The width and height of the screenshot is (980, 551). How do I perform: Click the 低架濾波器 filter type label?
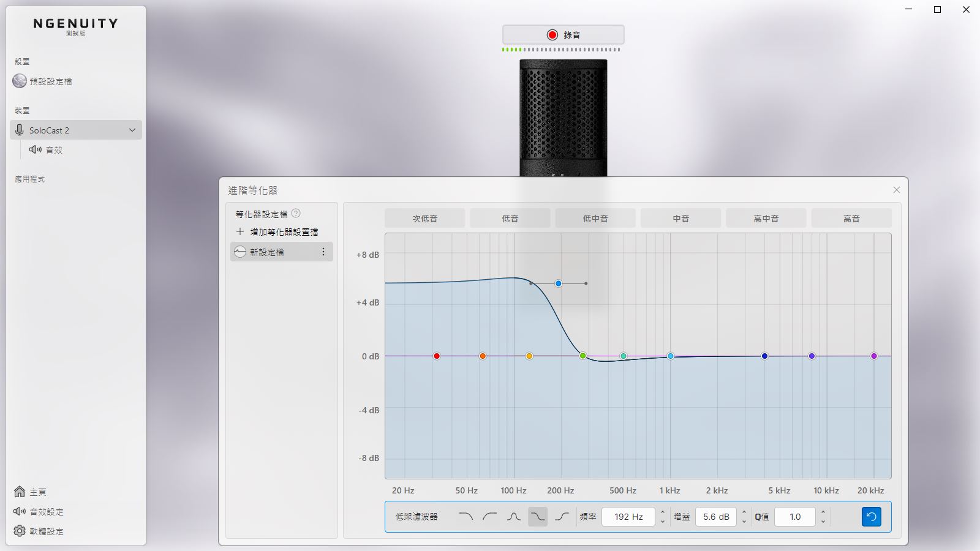point(417,517)
